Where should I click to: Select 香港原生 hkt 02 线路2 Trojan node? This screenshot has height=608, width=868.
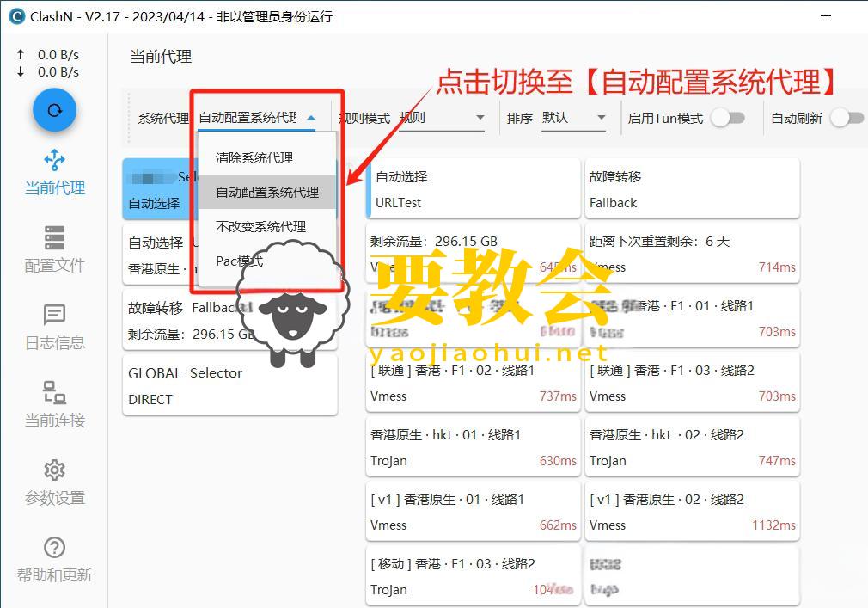[692, 447]
